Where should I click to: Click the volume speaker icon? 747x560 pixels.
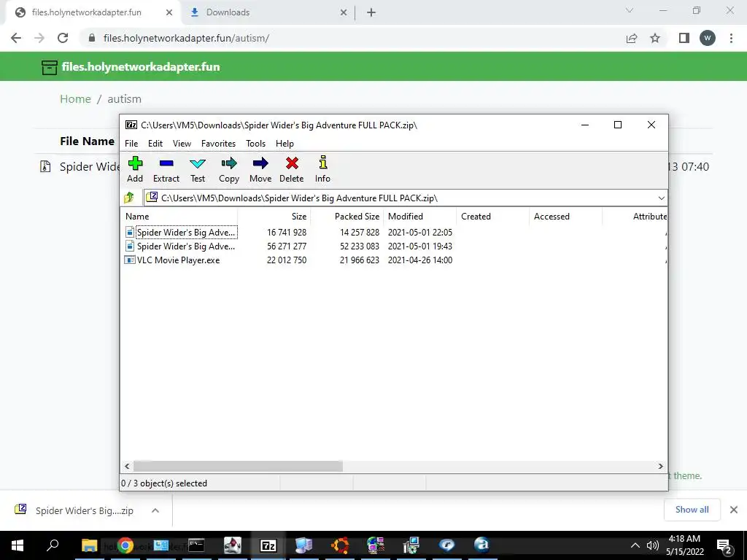[x=652, y=545]
